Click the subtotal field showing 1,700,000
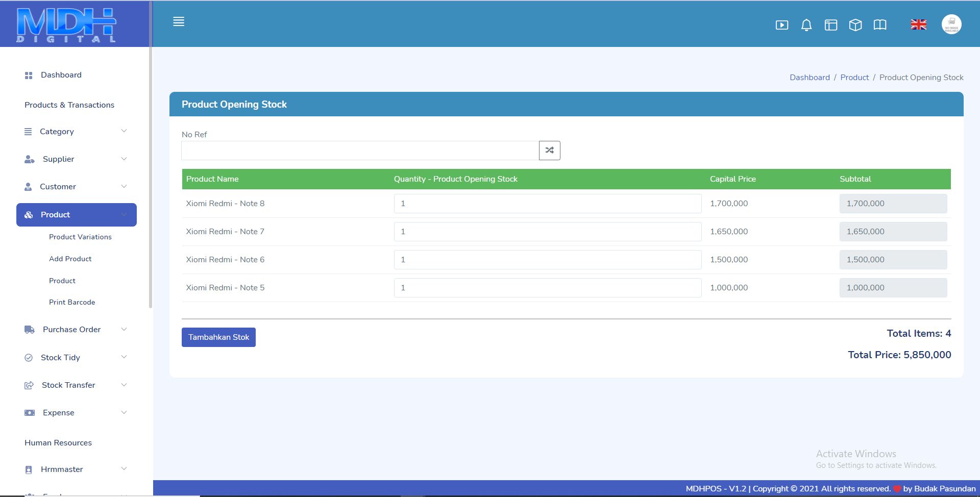The image size is (980, 497). click(x=893, y=204)
